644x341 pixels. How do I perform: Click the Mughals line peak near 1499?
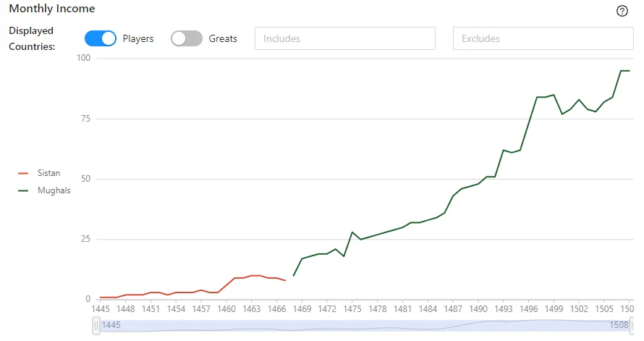[554, 95]
